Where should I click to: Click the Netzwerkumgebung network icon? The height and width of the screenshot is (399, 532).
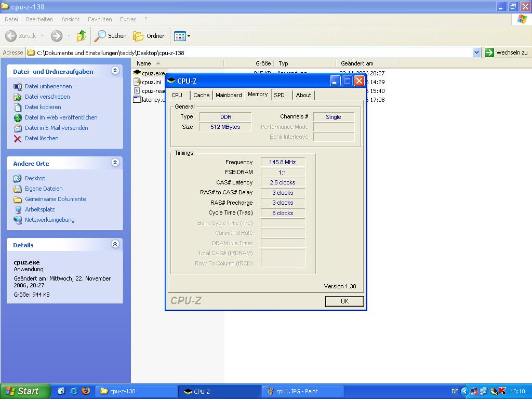tap(17, 220)
